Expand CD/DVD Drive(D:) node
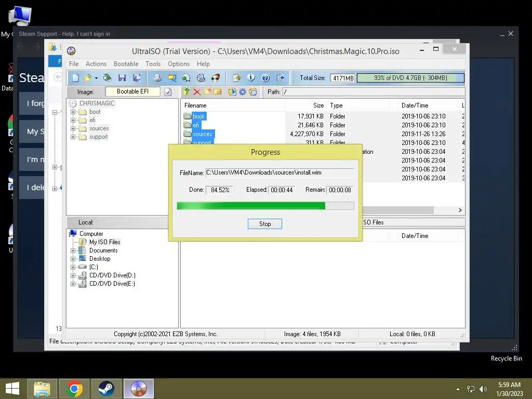This screenshot has width=532, height=399. [x=73, y=275]
